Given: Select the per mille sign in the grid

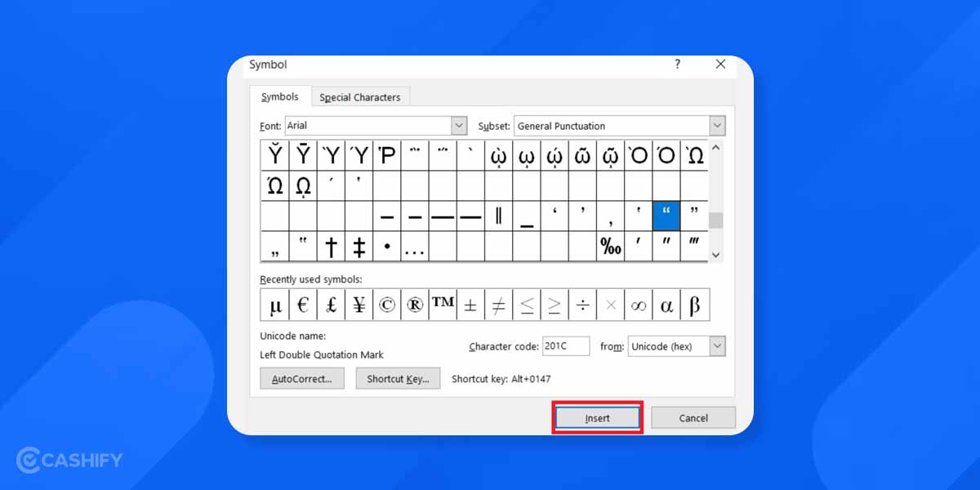Looking at the screenshot, I should (610, 246).
